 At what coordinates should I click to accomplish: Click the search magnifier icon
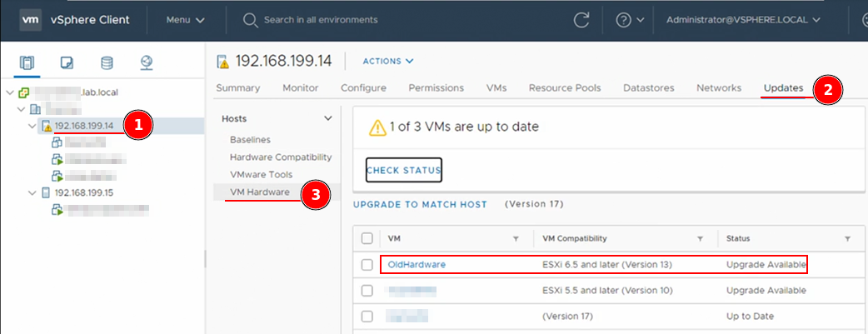250,20
